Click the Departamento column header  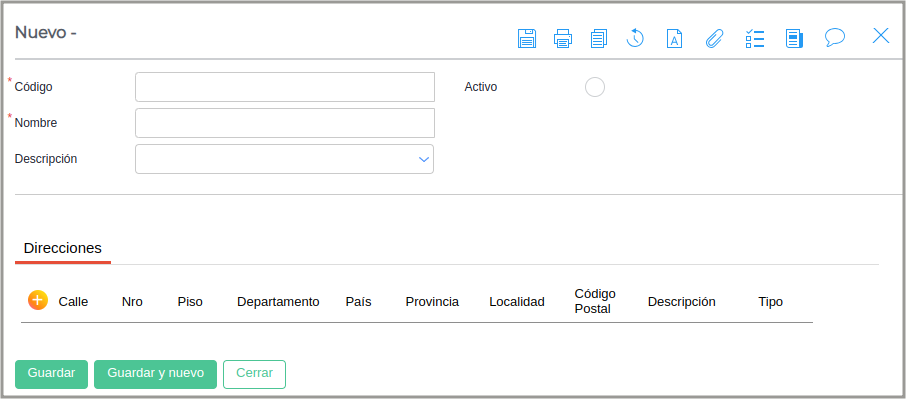[278, 301]
